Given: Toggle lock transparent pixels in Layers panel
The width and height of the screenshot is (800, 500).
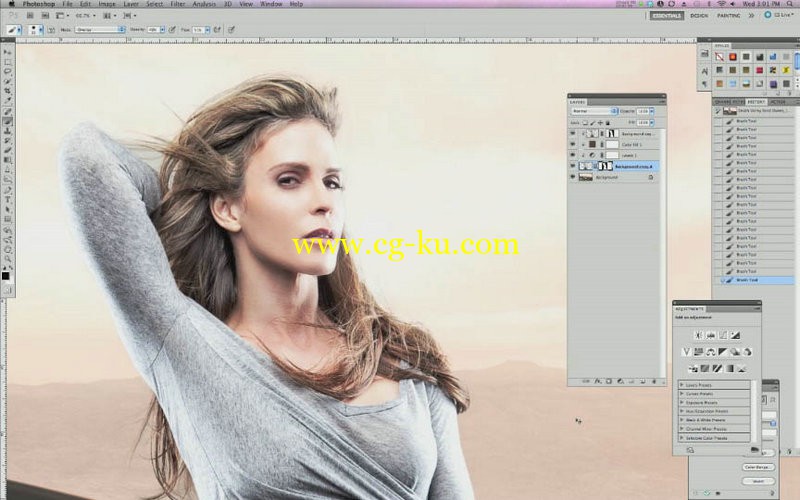Looking at the screenshot, I should [585, 123].
